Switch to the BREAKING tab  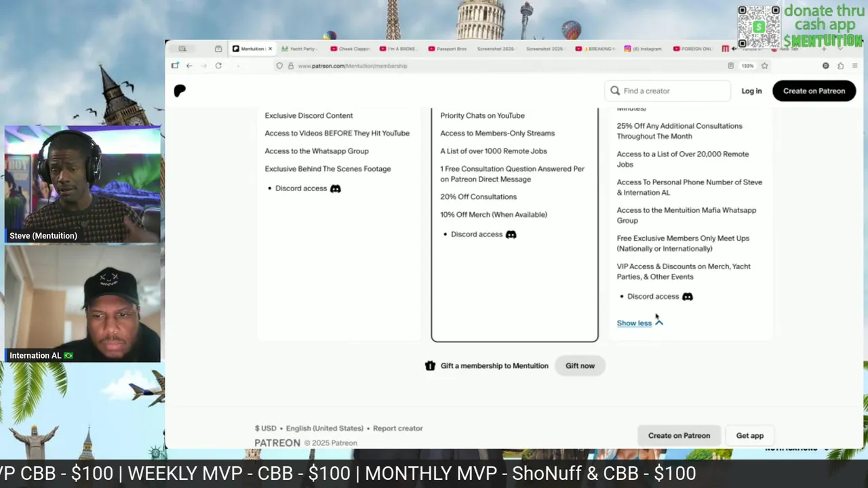pos(595,49)
